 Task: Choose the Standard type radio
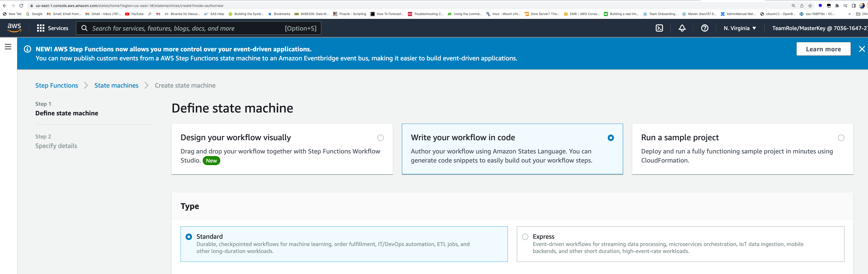coord(189,237)
